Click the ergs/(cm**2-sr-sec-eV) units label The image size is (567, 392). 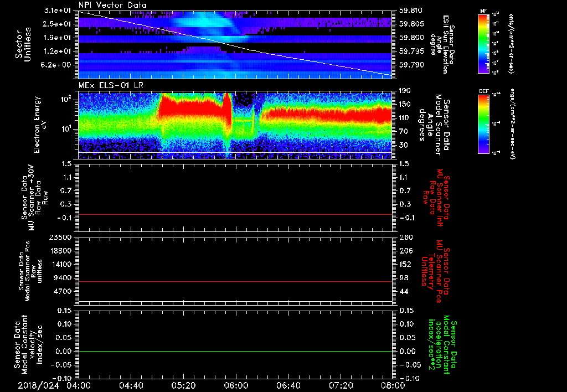[512, 123]
